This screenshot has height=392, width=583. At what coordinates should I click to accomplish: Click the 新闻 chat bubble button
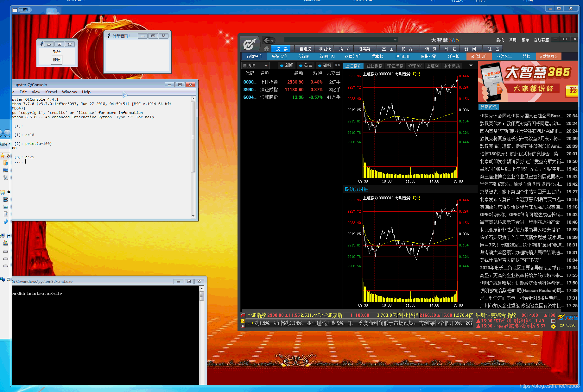(x=287, y=65)
